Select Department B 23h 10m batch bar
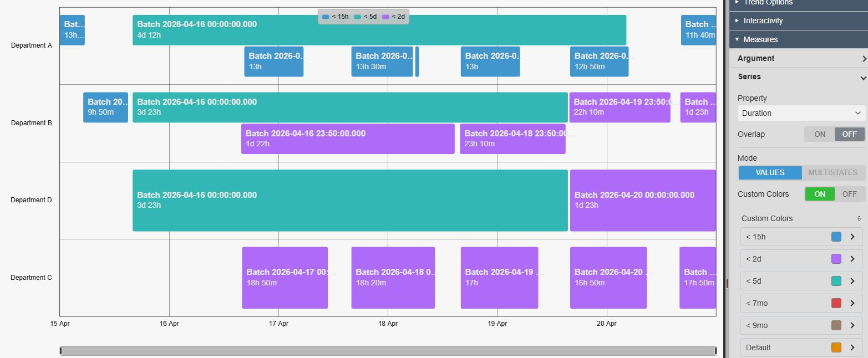 point(512,139)
